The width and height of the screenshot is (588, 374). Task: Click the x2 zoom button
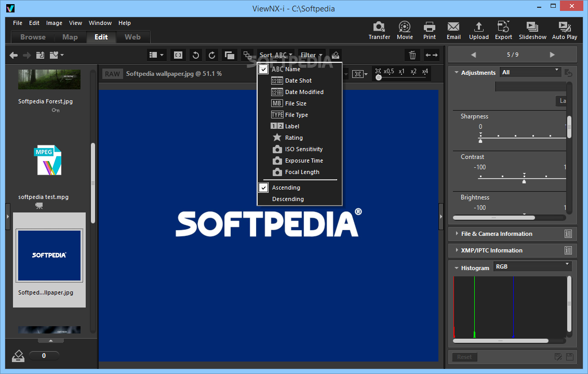pyautogui.click(x=413, y=71)
